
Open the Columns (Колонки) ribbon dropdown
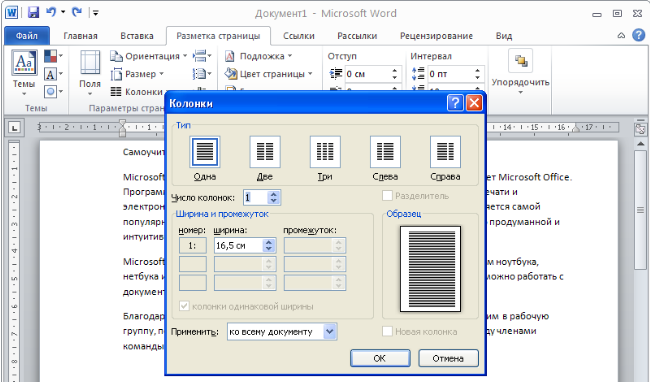137,92
